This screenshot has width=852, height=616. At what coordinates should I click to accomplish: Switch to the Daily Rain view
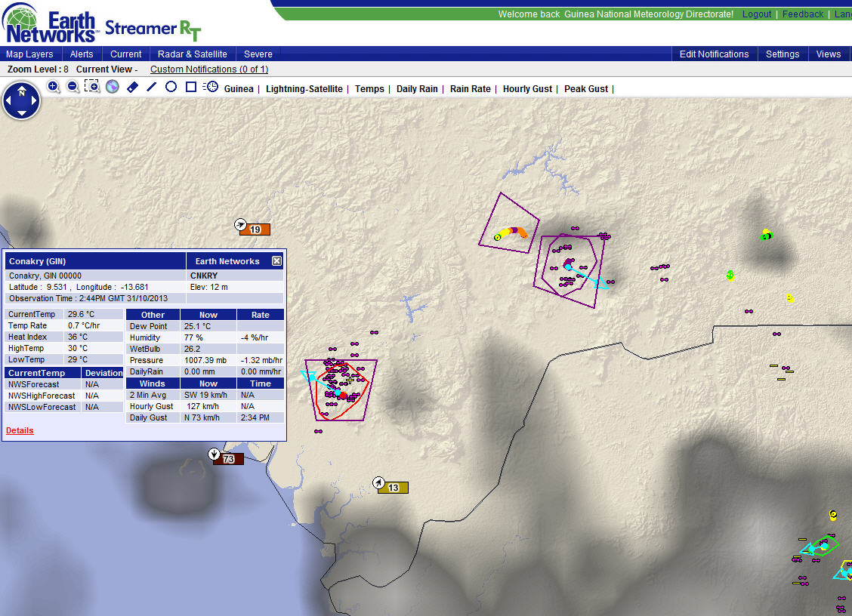(417, 88)
